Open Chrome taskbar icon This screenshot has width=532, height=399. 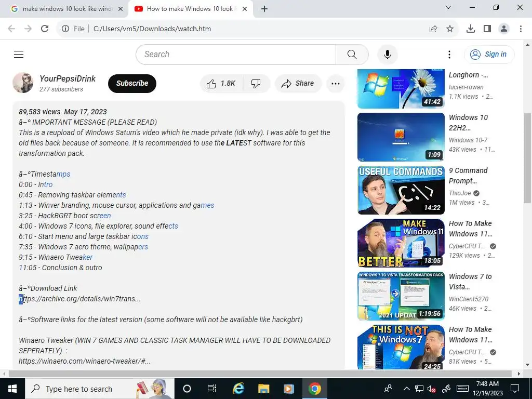[314, 389]
